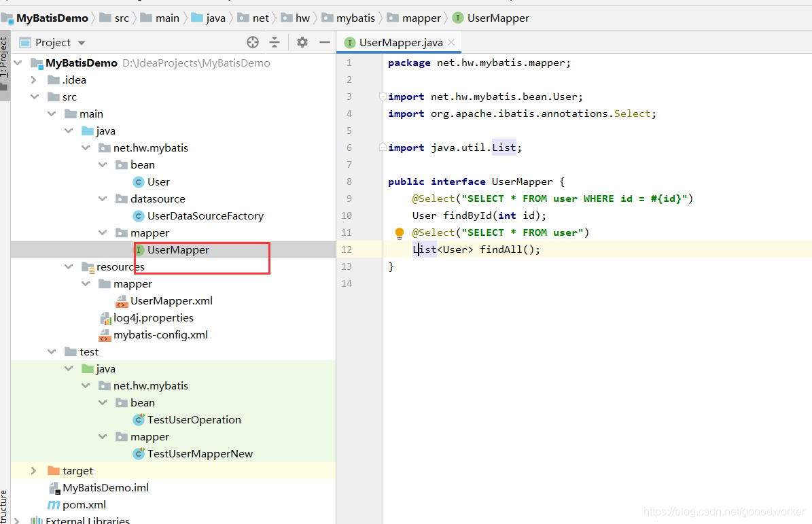Image resolution: width=812 pixels, height=524 pixels.
Task: Click the Structure side tool tab
Action: point(4,506)
